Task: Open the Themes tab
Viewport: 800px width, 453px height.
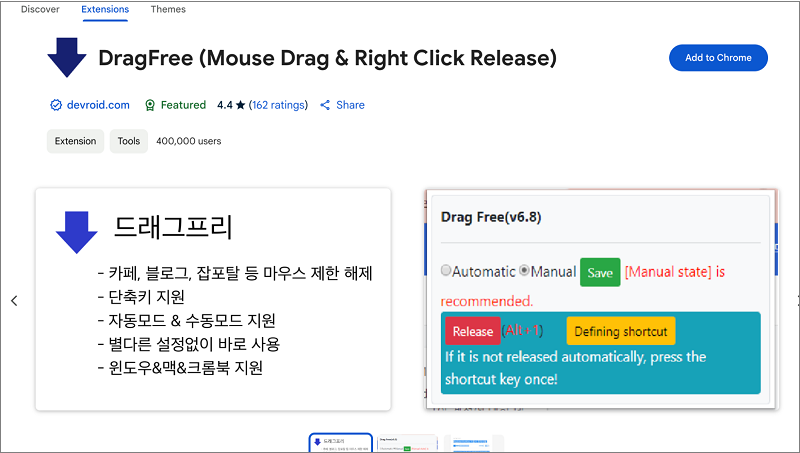Action: point(168,9)
